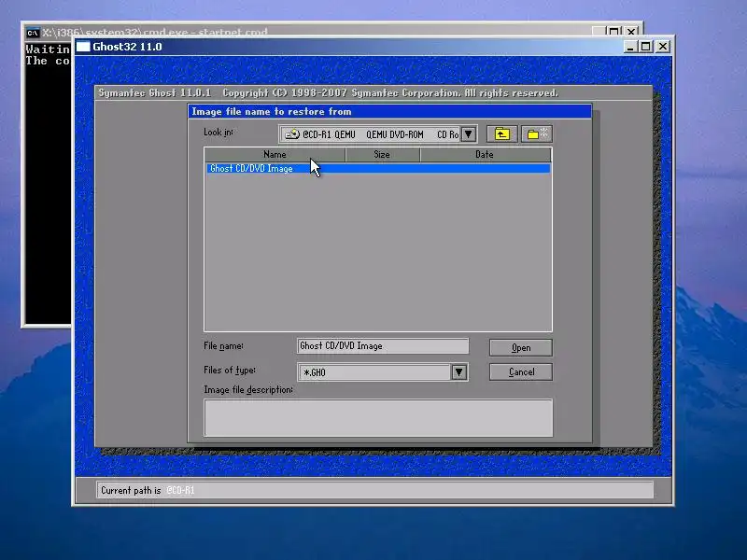Click the Image file name to restore from title
Viewport: 747px width, 560px height.
click(272, 111)
